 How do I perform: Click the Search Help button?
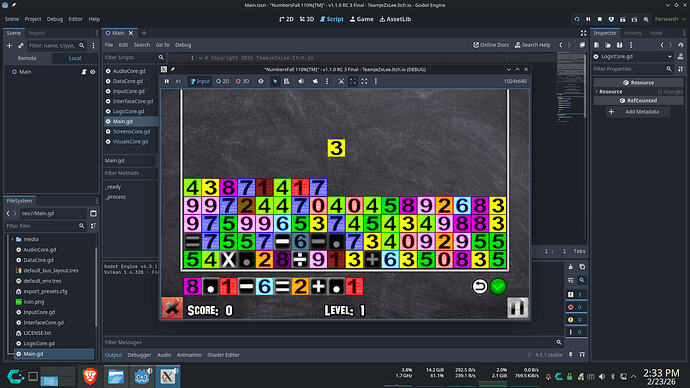click(x=532, y=45)
